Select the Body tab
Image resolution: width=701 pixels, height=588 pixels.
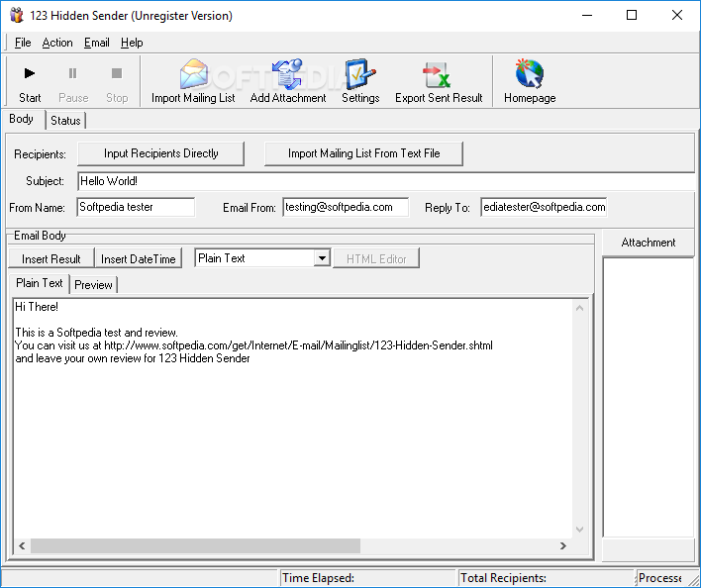(x=22, y=119)
